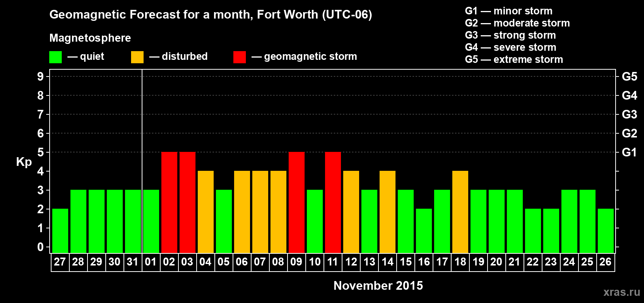The image size is (644, 303).
Task: Click the 'G3 — strong storm' legend text
Action: pos(510,35)
